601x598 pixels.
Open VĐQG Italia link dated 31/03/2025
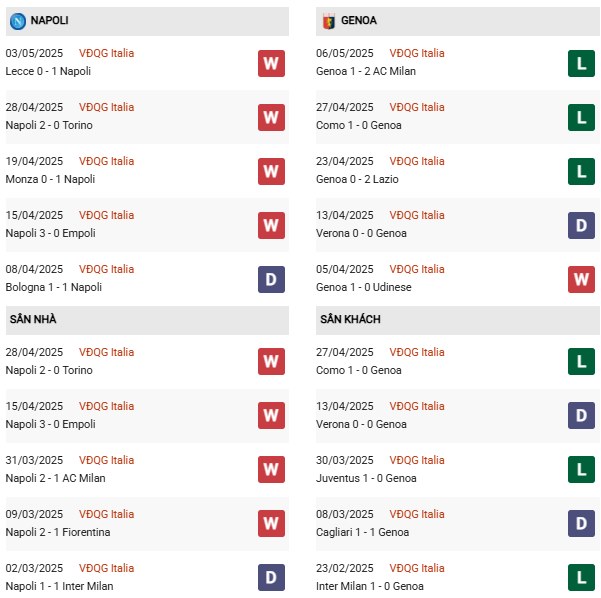tap(107, 460)
